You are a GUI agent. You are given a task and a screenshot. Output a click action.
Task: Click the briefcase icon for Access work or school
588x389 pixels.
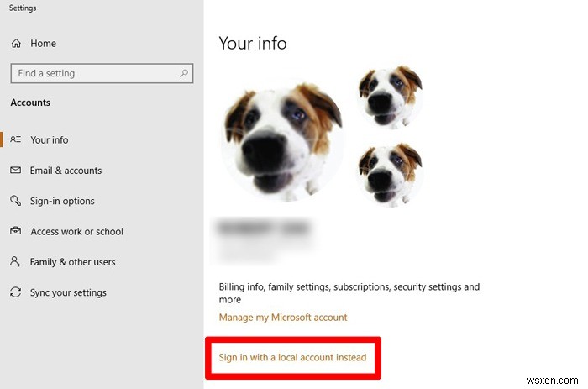click(15, 231)
